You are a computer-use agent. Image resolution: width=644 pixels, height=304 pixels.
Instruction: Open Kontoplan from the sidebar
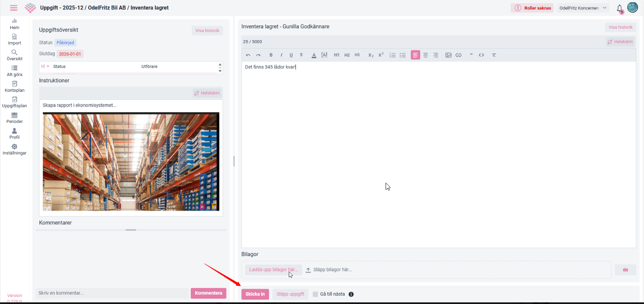pos(14,86)
